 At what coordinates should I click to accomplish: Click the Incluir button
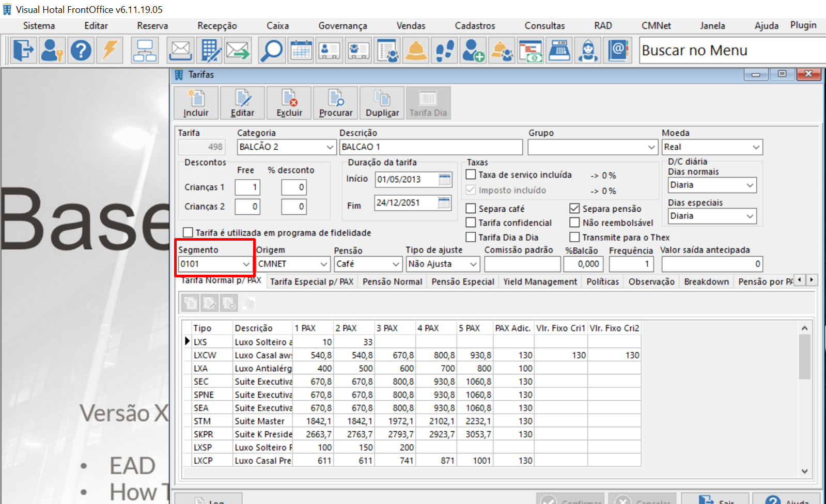[x=196, y=103]
